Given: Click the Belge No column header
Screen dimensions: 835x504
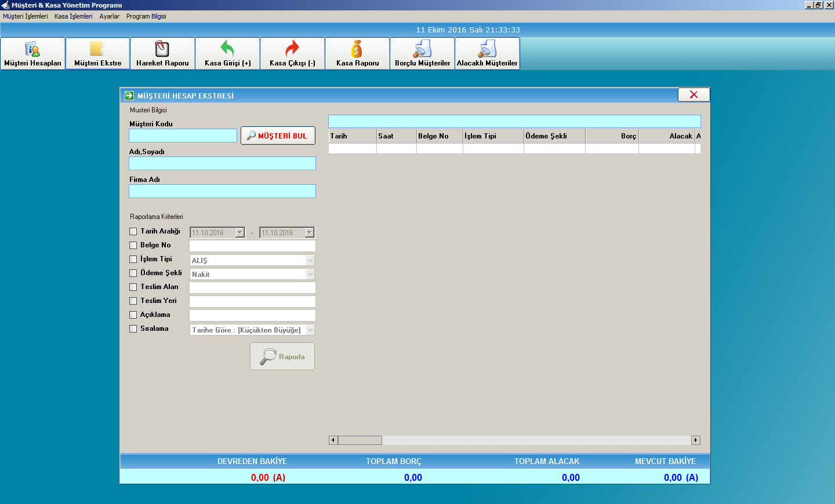Looking at the screenshot, I should 440,136.
